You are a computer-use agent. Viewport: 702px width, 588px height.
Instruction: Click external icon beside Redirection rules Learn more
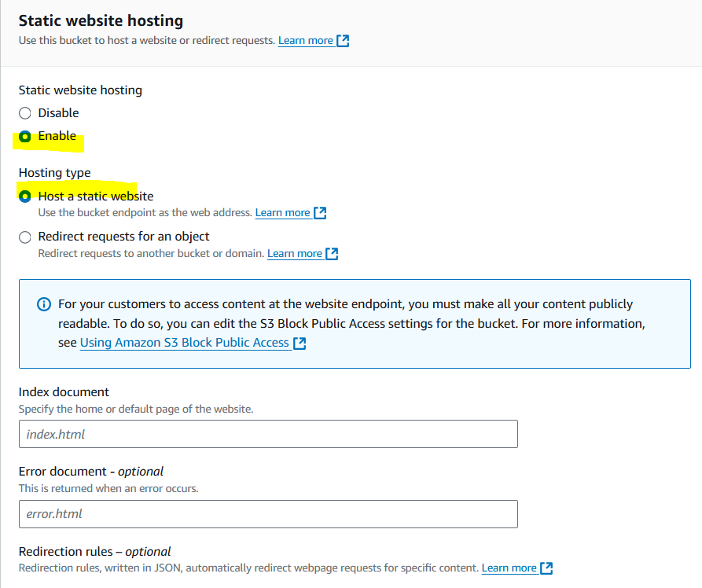coord(547,568)
